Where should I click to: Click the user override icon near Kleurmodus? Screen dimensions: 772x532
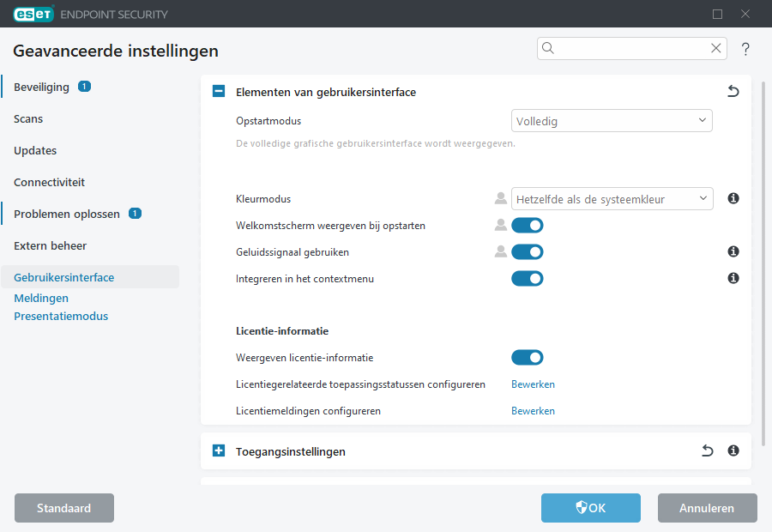point(500,198)
